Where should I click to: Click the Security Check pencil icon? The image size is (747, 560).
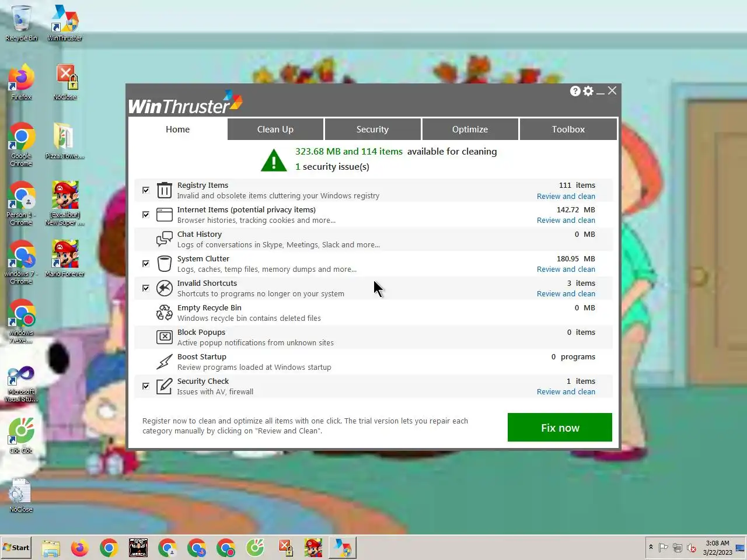(x=165, y=386)
